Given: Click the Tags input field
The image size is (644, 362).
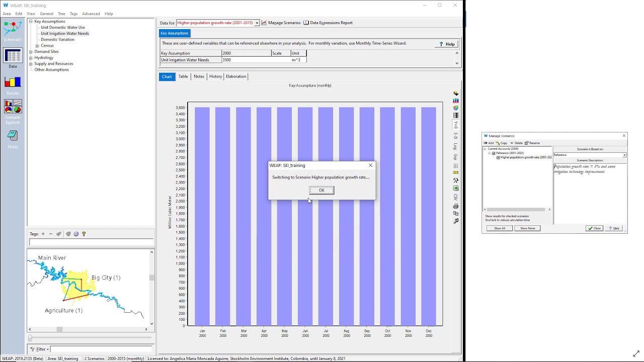Looking at the screenshot, I should pos(91,242).
